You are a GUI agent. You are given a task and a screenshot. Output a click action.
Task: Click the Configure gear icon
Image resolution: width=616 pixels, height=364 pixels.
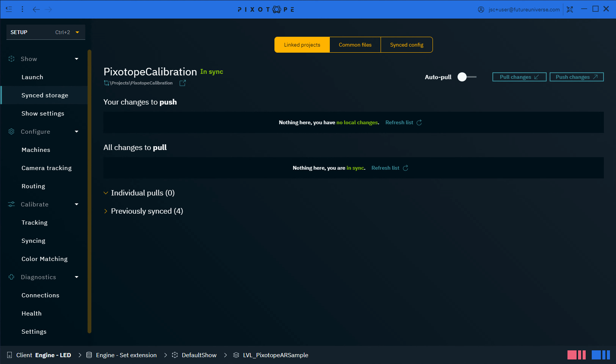pos(11,131)
